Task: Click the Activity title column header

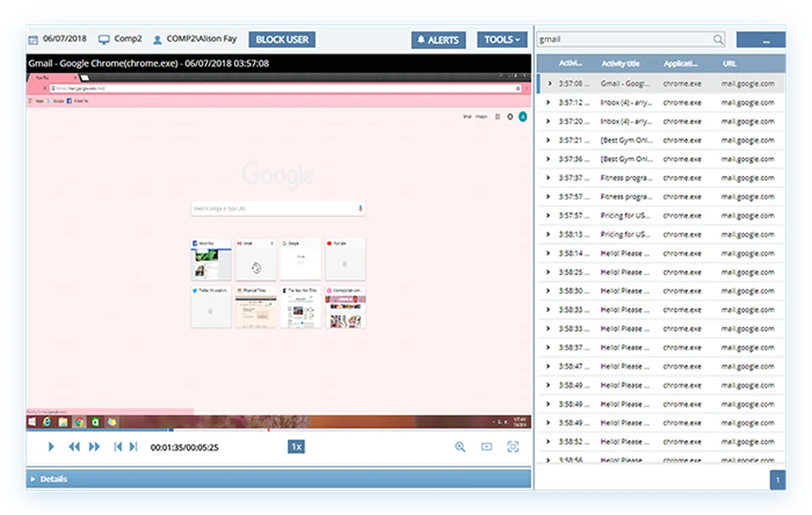Action: tap(621, 64)
